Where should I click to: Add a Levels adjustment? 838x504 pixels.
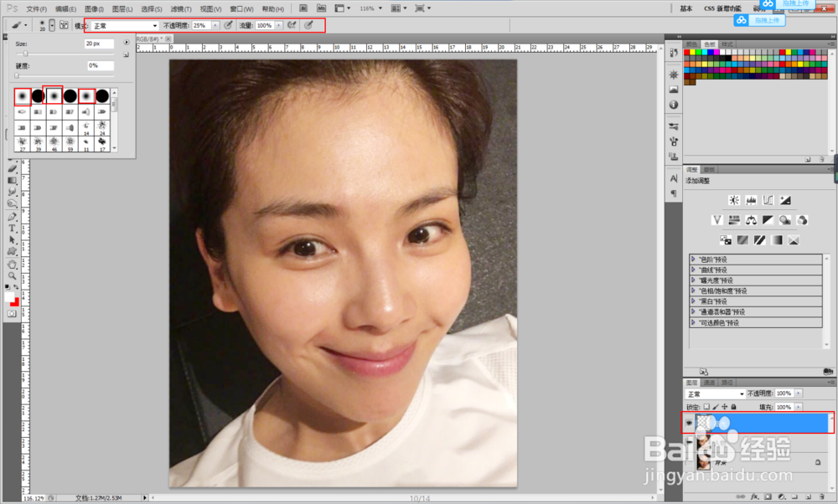[x=752, y=200]
